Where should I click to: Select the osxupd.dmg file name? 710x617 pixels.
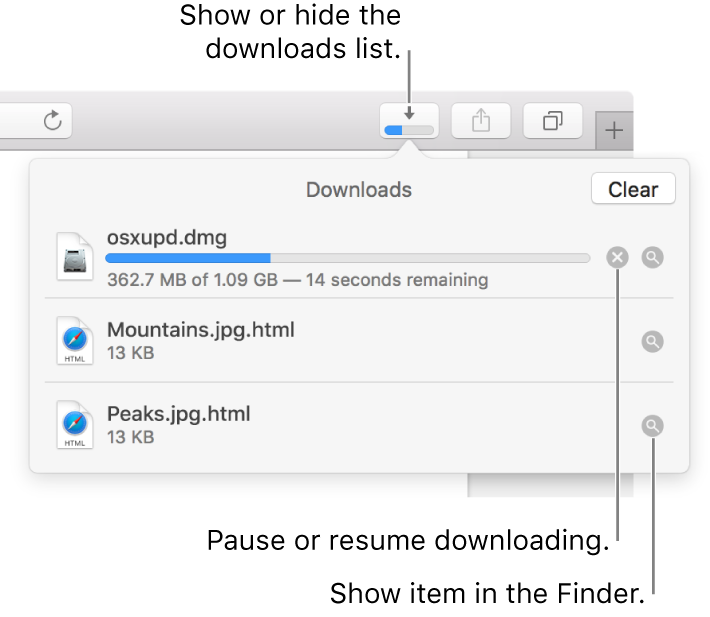coord(167,238)
